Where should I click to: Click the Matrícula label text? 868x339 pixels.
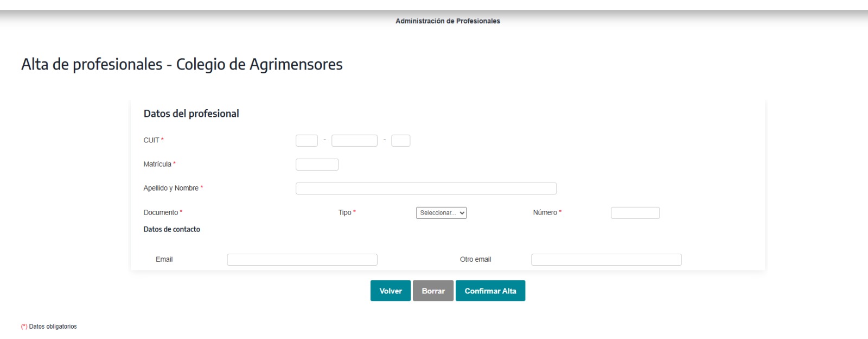(x=157, y=164)
